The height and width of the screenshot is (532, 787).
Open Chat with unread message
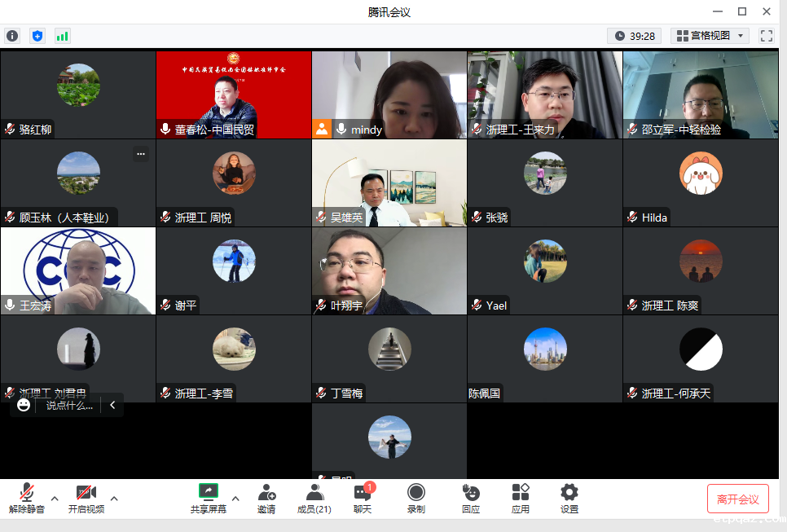pyautogui.click(x=363, y=498)
